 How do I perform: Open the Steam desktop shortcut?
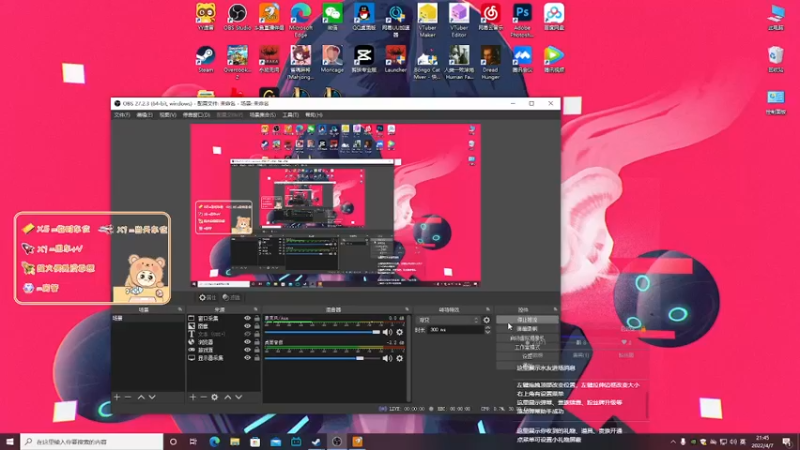206,59
